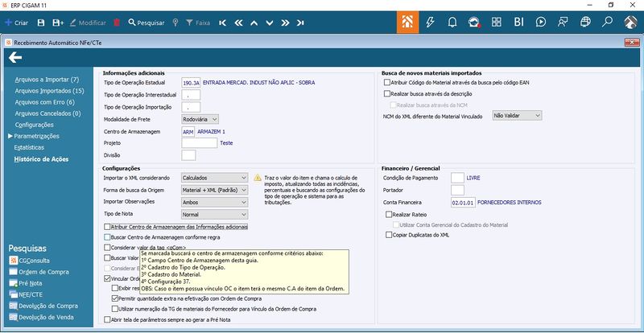This screenshot has width=644, height=333.
Task: Select Arquivos com Erro (6)
Action: tap(45, 102)
